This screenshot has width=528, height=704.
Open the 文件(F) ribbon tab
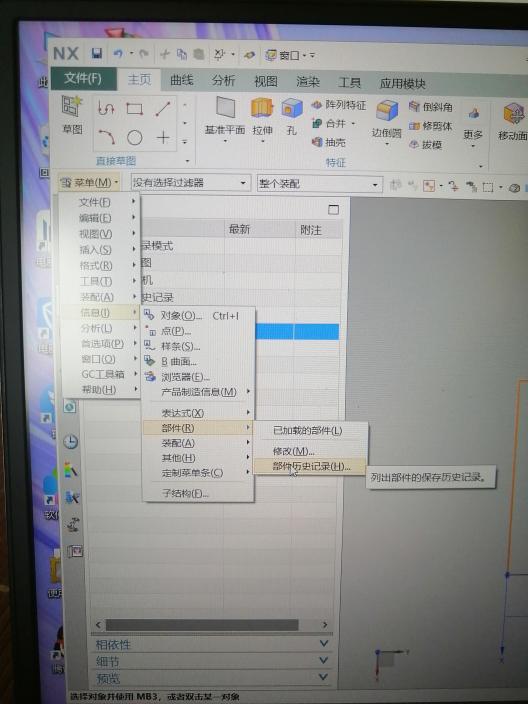pos(83,79)
